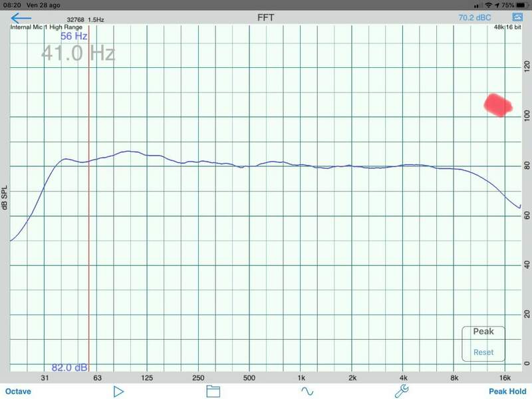The image size is (532, 399).
Task: Tap the 41.0 Hz peak frequency readout
Action: [x=78, y=53]
